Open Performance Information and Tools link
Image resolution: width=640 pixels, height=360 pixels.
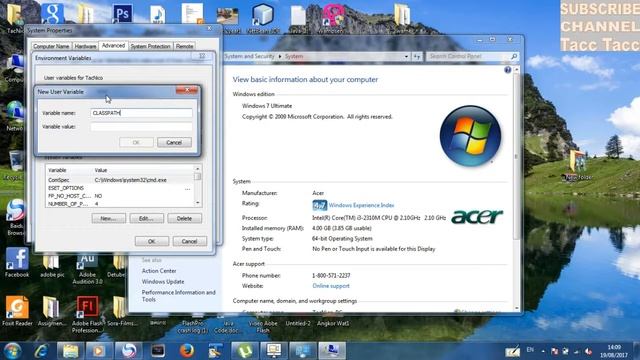[178, 296]
